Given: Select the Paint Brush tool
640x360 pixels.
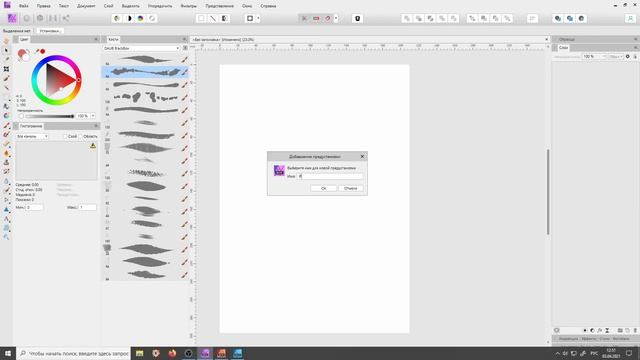Looking at the screenshot, I should coord(6,125).
